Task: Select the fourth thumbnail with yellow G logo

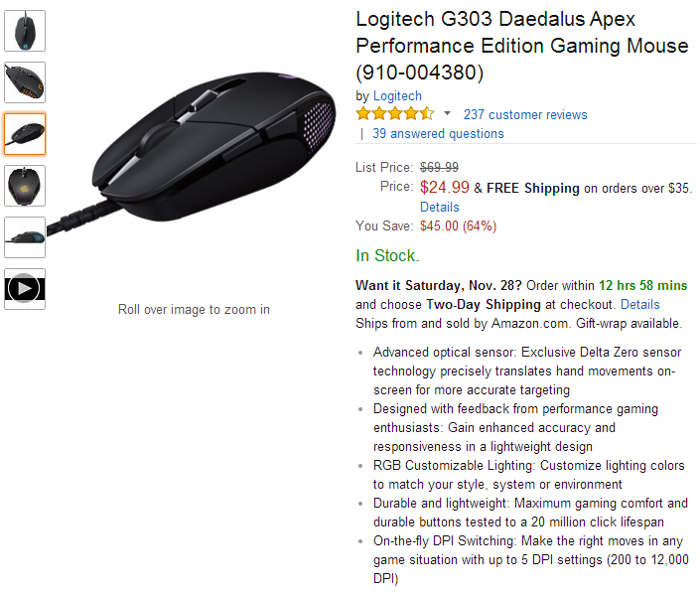Action: click(x=25, y=186)
